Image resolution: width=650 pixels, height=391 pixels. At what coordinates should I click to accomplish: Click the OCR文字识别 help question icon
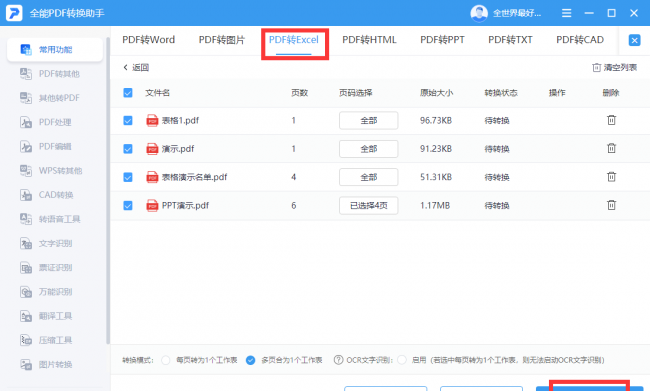click(x=338, y=360)
